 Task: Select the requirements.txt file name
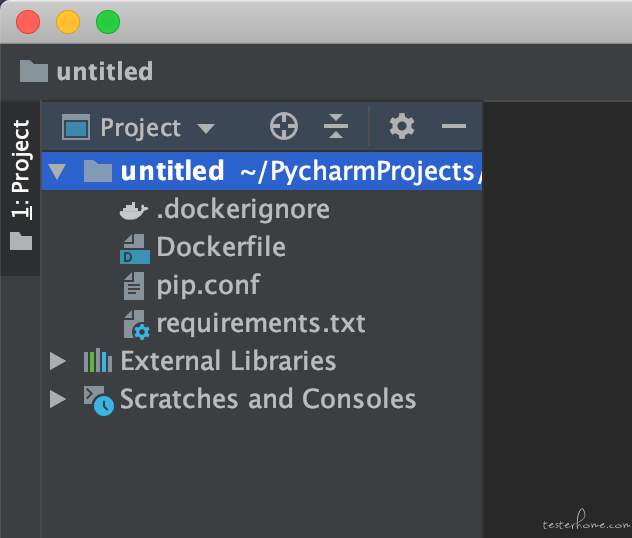(x=261, y=323)
